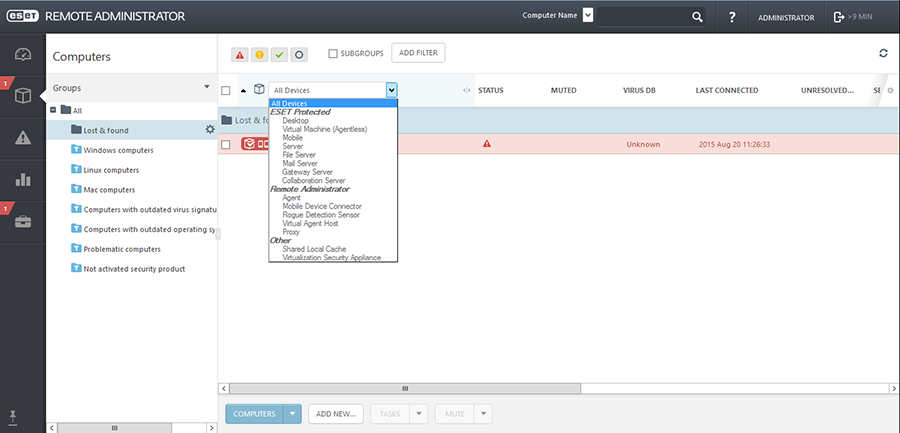Open the help question mark icon
Screen dimensions: 900x433
pos(732,17)
